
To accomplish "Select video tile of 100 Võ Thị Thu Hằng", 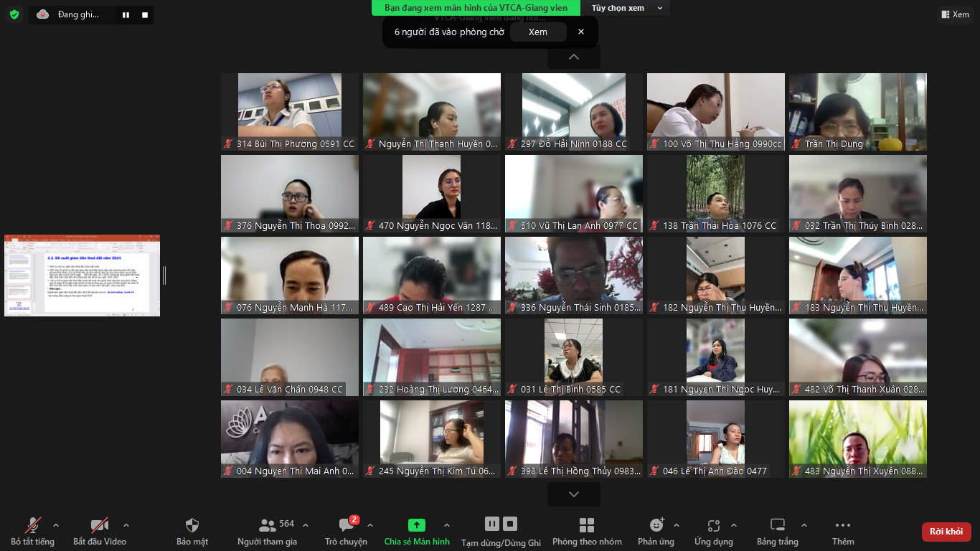I will coord(716,112).
